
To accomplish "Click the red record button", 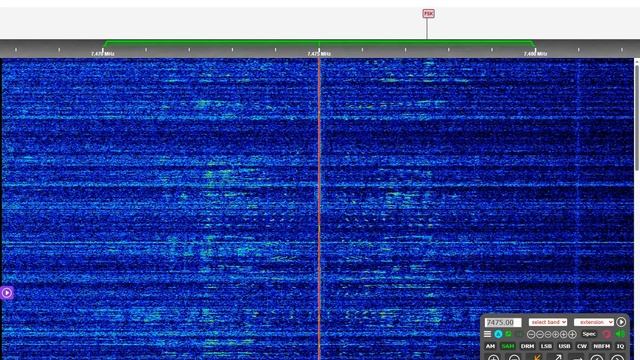I will tap(607, 334).
